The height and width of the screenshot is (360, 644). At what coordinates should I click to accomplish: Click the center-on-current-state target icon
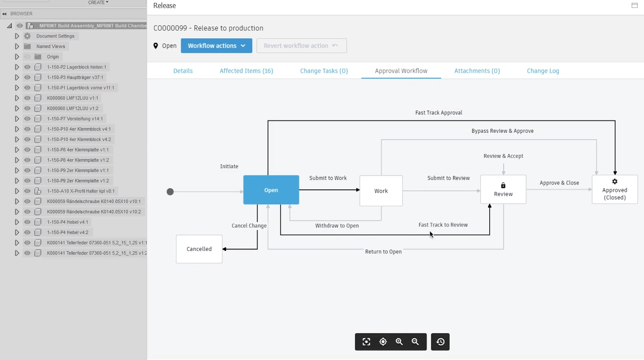coord(383,342)
